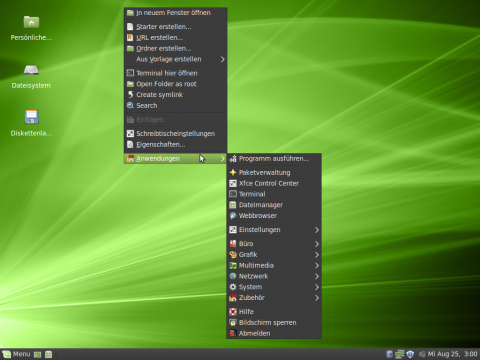The image size is (480, 360).
Task: Click the 'Search' context menu item
Action: (176, 105)
